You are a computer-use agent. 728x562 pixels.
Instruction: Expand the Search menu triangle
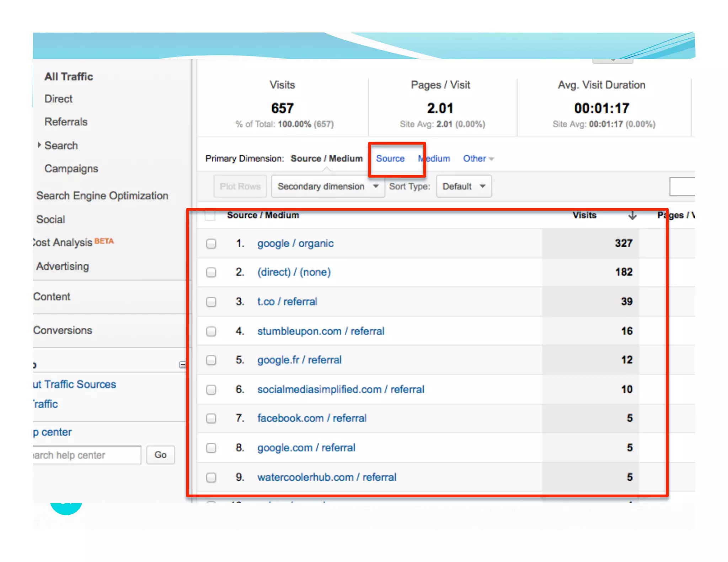pos(39,145)
